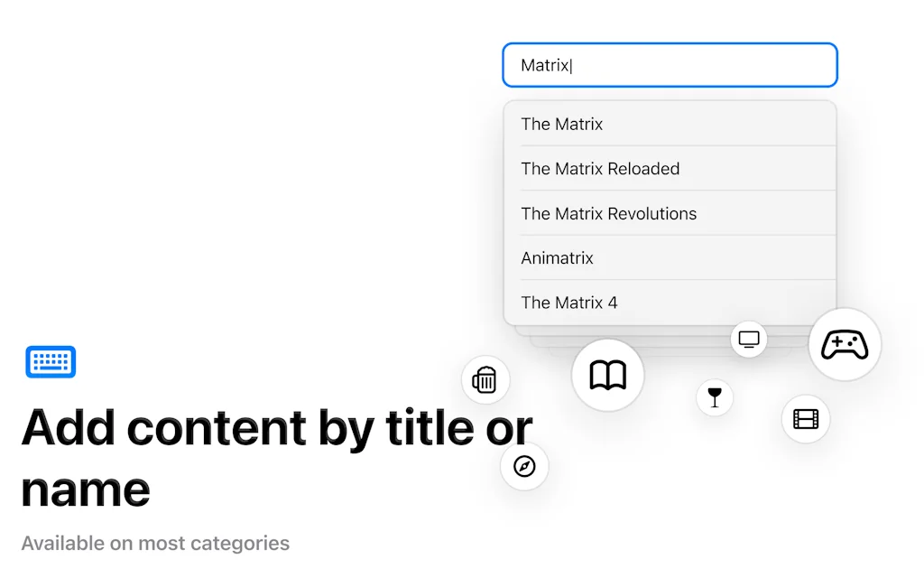Viewport: 924px width, 578px height.
Task: Click the blue border of the search box
Action: 670,43
